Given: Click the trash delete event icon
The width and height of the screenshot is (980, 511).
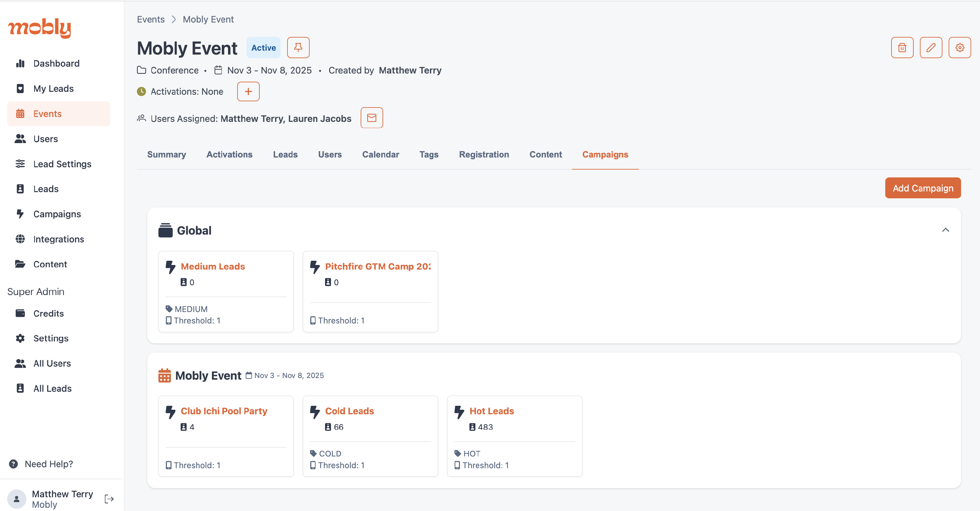Looking at the screenshot, I should [x=902, y=48].
